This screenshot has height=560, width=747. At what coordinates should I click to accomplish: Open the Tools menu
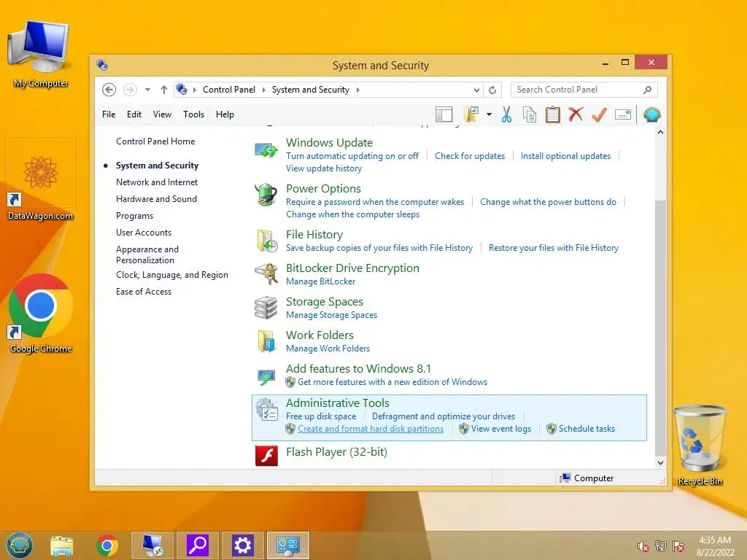(x=193, y=114)
